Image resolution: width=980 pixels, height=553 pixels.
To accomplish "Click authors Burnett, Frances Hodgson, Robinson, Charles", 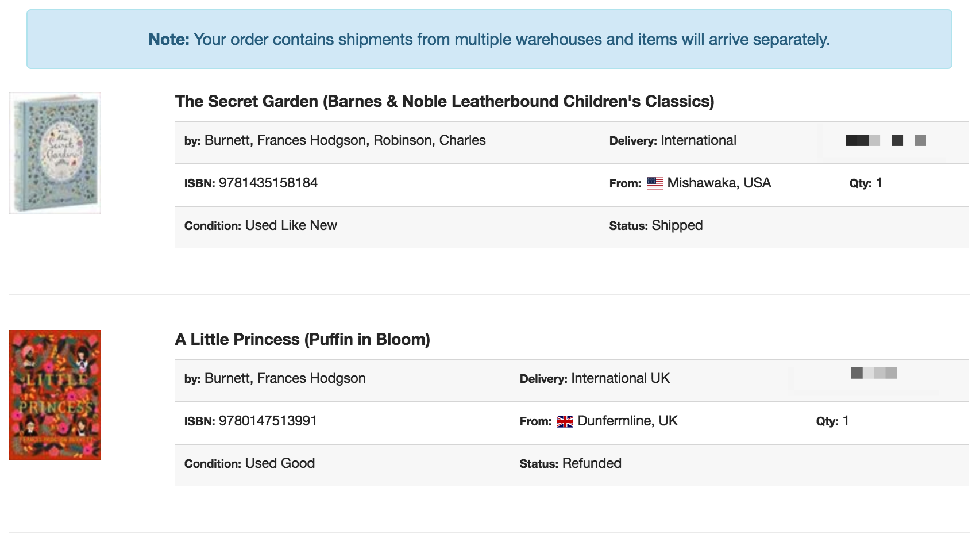I will pos(345,141).
